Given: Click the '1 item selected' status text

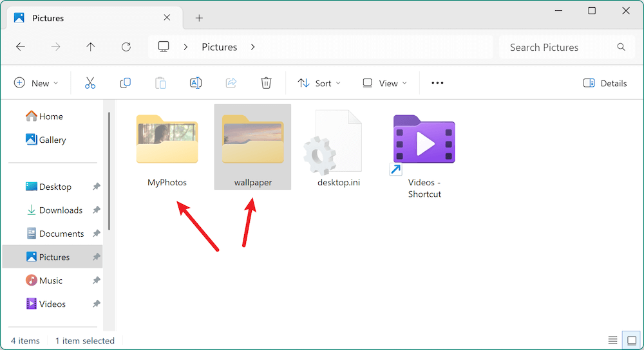Looking at the screenshot, I should coord(85,340).
